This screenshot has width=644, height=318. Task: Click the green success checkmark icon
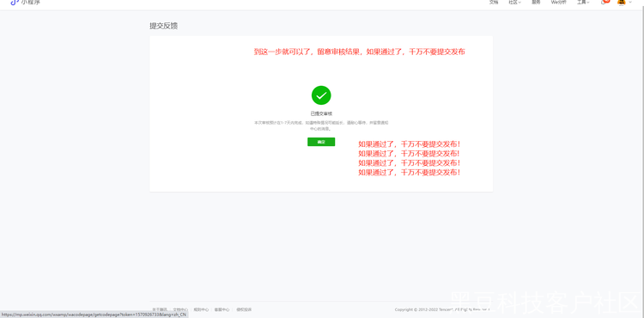coord(321,95)
